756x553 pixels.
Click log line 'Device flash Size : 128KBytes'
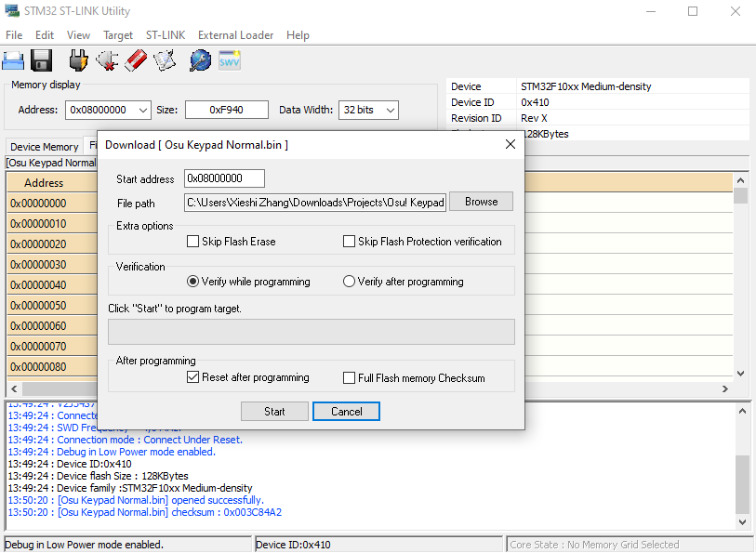[x=98, y=476]
